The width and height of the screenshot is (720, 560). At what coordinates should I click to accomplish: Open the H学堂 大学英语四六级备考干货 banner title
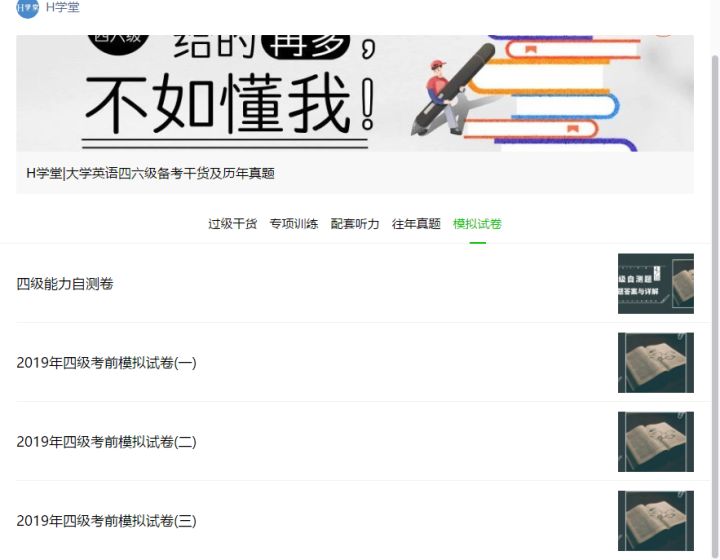(151, 174)
